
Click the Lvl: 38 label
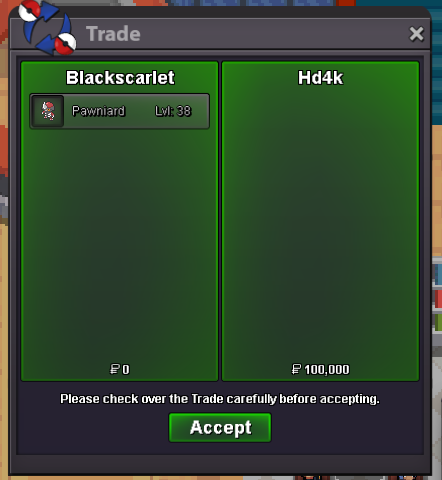click(173, 111)
